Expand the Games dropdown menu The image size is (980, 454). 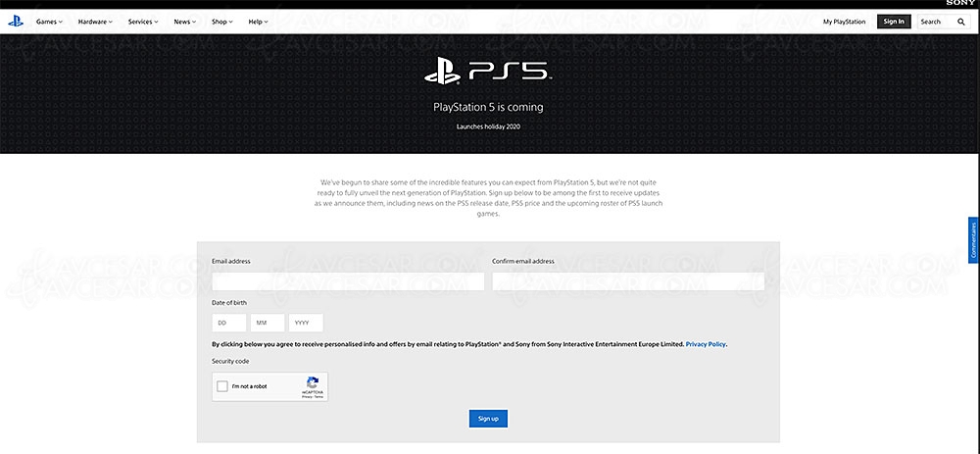(49, 22)
